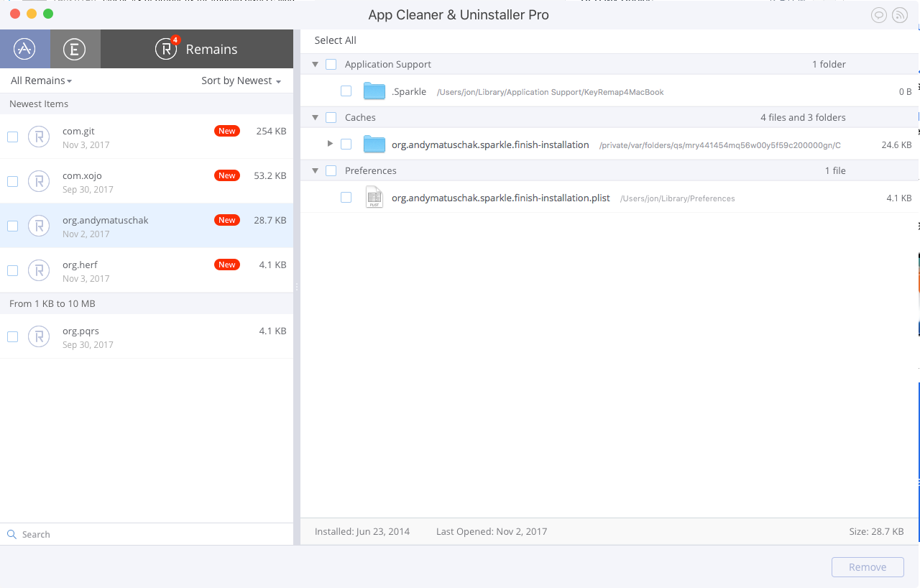Click the red badge on Remains tab

[175, 40]
